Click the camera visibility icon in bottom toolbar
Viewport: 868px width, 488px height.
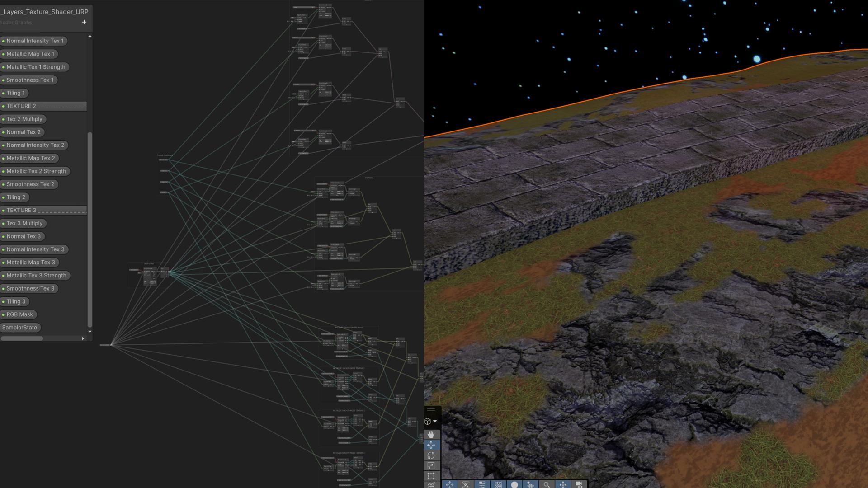click(x=579, y=484)
